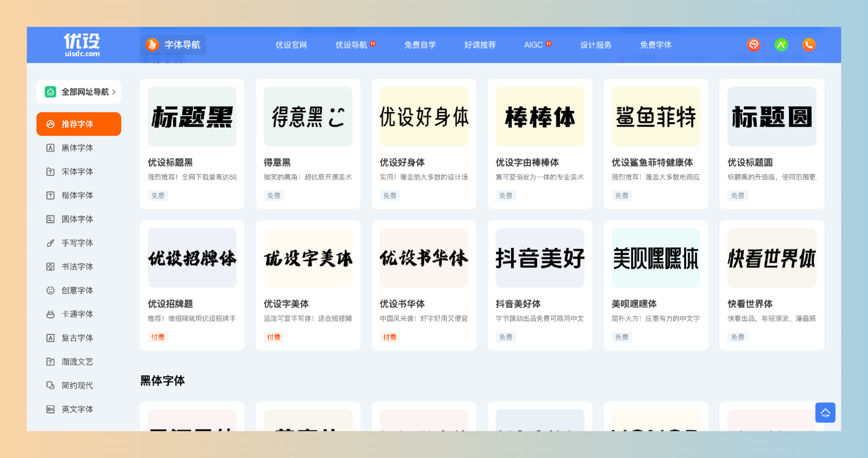This screenshot has height=458, width=868.
Task: Click 付费 tag on 优设字美体 card
Action: click(x=274, y=337)
